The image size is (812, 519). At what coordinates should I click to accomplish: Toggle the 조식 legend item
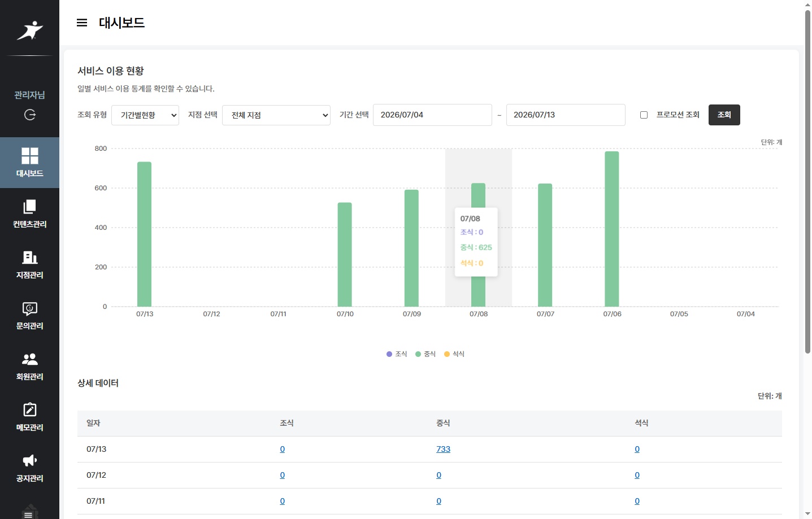(x=397, y=354)
